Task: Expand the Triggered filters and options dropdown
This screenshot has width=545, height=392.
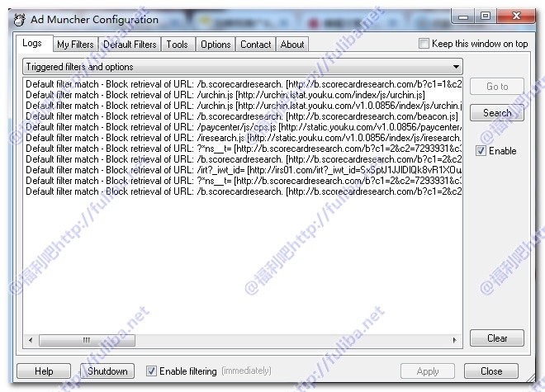Action: click(x=457, y=67)
